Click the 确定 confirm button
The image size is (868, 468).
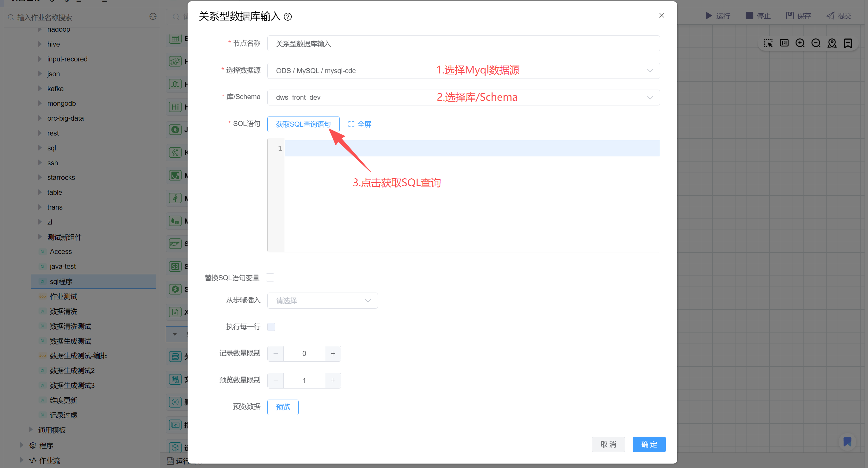tap(649, 444)
